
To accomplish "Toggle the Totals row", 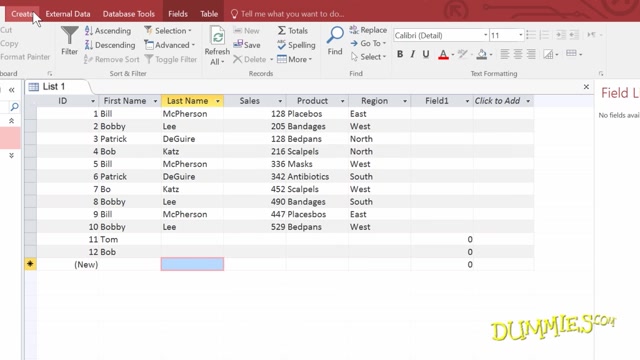I will pyautogui.click(x=293, y=31).
